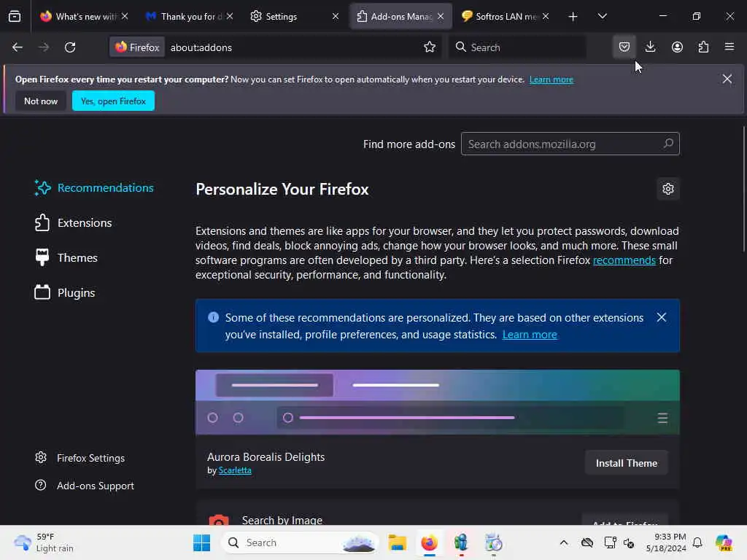Open the Windows Start menu
Screen dimensions: 747x560
click(201, 542)
